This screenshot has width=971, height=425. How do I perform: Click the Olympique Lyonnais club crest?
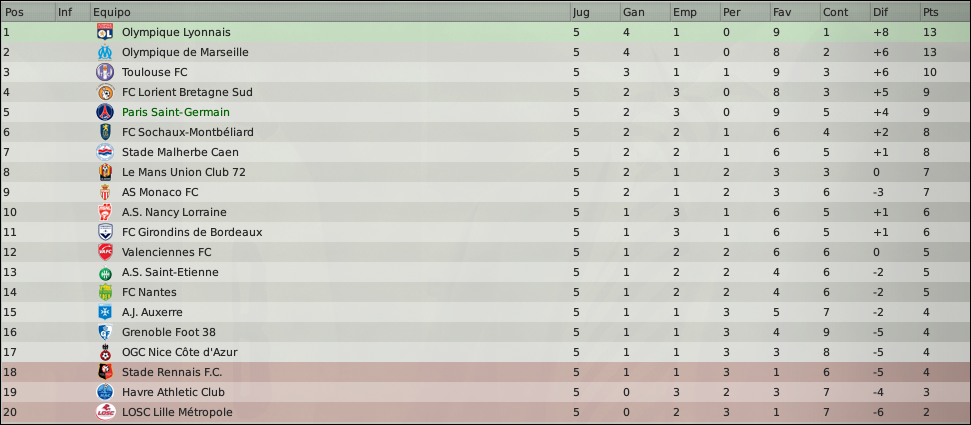pos(105,32)
